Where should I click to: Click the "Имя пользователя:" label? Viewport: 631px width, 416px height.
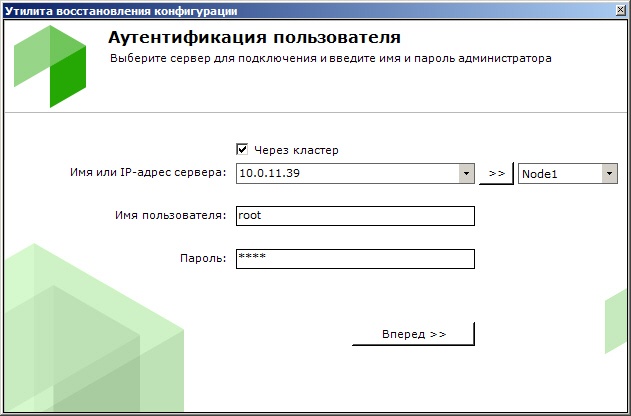pyautogui.click(x=172, y=215)
